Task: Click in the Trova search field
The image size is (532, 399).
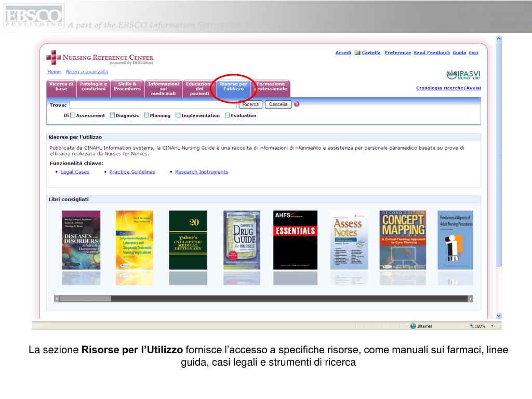Action: tap(153, 105)
